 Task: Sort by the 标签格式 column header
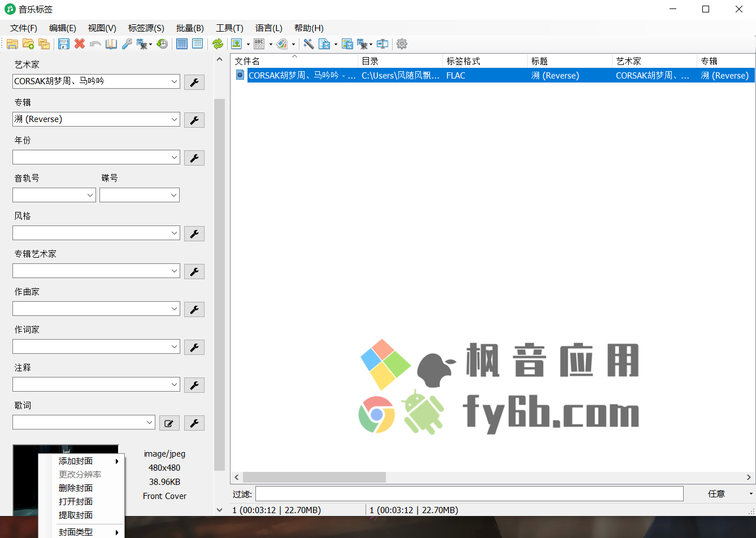click(485, 61)
